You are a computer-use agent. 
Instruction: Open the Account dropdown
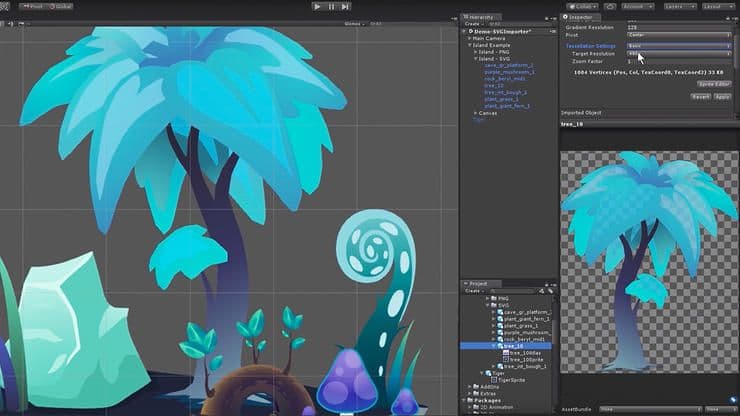coord(638,7)
